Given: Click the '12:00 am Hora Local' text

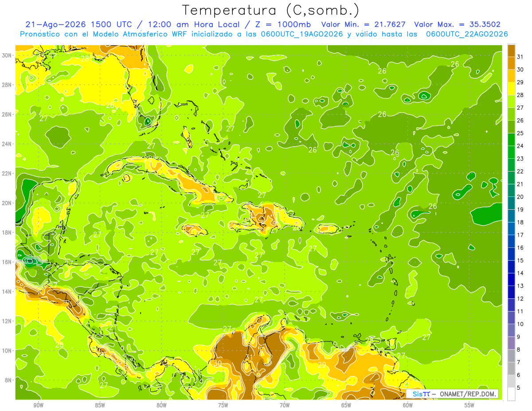Looking at the screenshot, I should (193, 24).
